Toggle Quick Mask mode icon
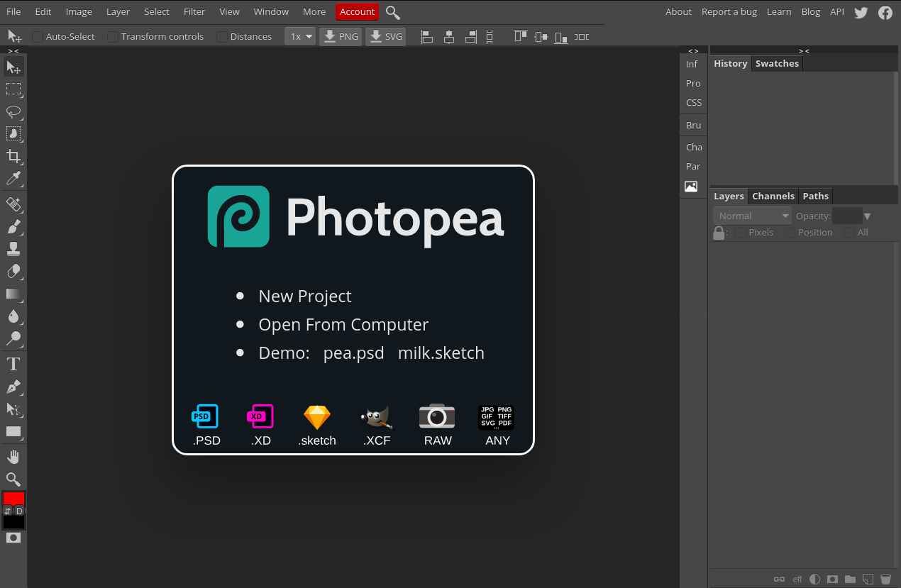 [x=13, y=538]
